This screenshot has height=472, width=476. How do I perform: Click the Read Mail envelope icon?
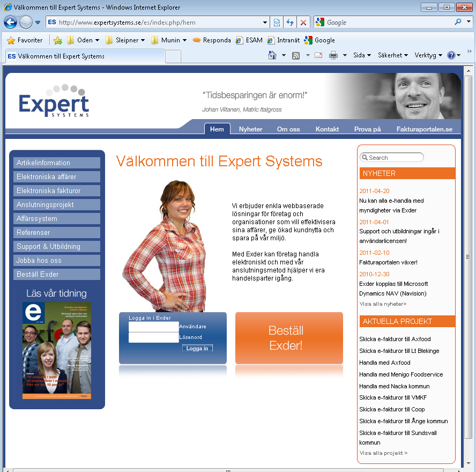[318, 55]
